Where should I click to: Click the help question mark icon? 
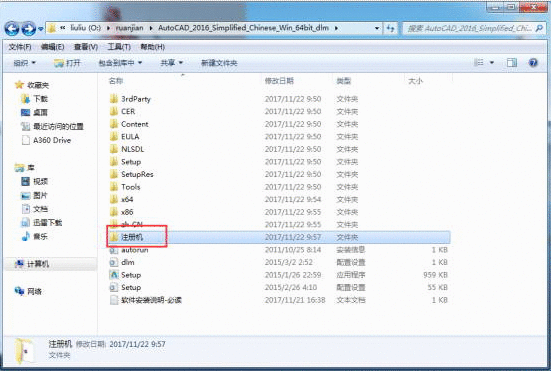click(533, 63)
